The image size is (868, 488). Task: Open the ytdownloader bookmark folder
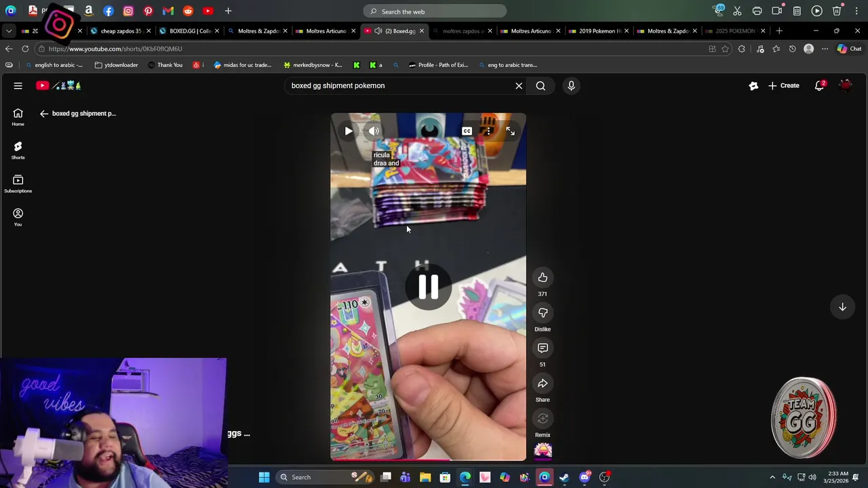[x=116, y=65]
